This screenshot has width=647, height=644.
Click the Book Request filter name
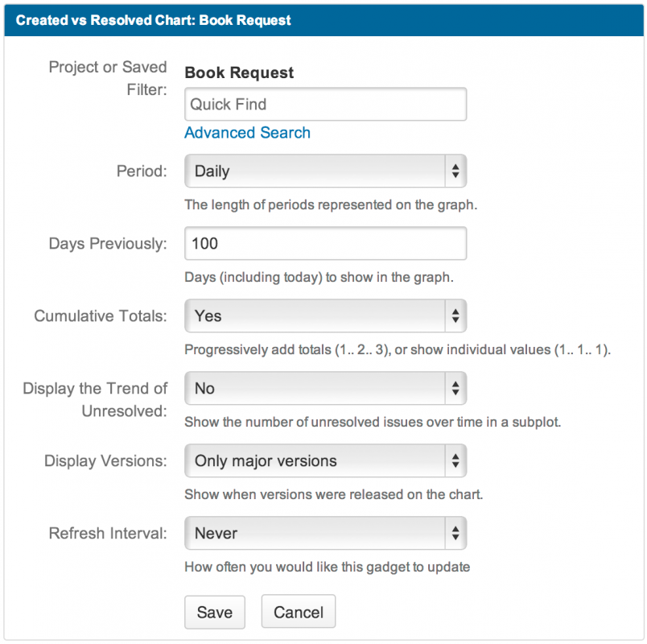(x=239, y=72)
